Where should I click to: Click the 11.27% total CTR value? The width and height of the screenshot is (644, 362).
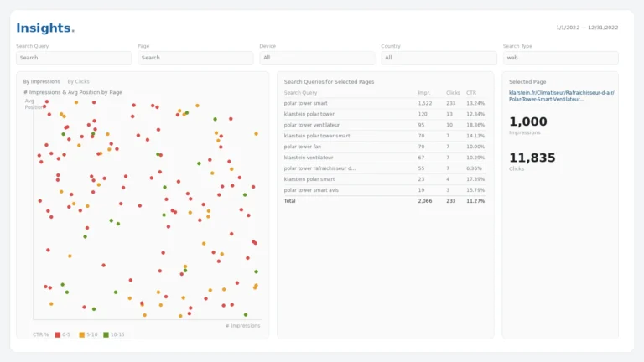pyautogui.click(x=475, y=201)
